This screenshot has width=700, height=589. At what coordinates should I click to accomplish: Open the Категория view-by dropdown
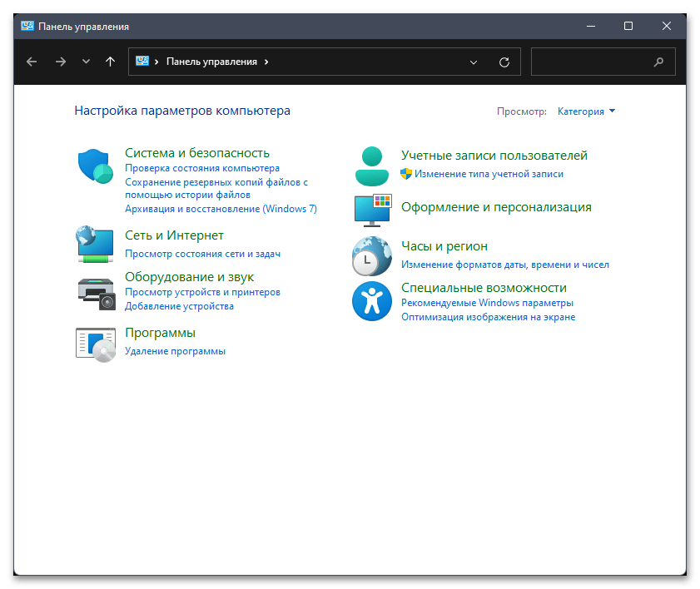point(586,111)
